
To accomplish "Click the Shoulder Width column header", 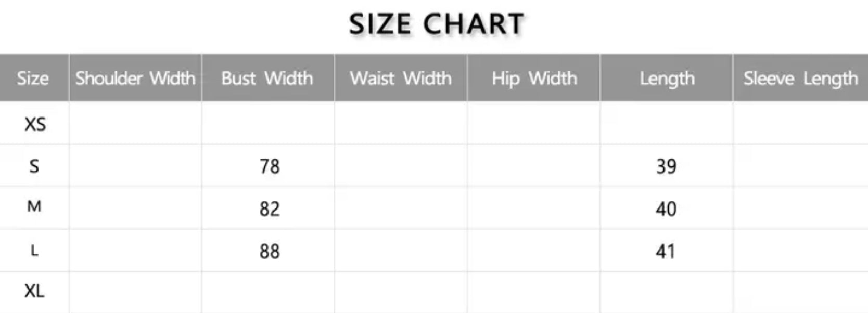I will [135, 79].
